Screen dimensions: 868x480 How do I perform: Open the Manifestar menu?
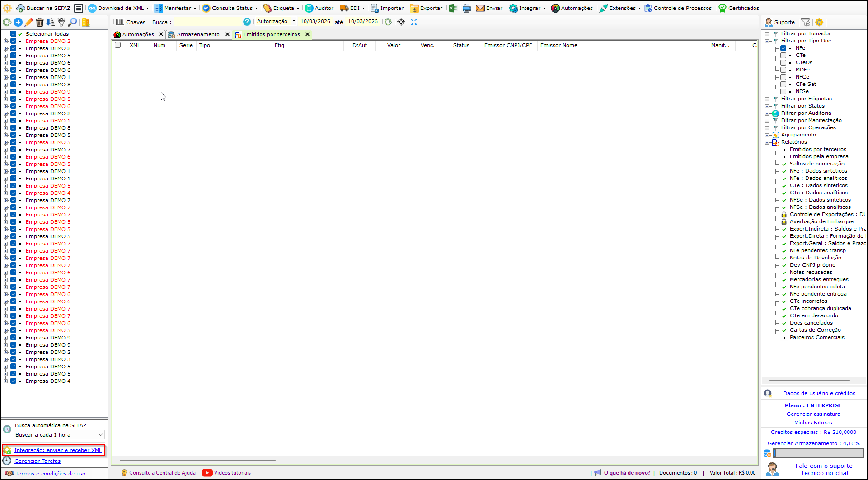pos(175,8)
